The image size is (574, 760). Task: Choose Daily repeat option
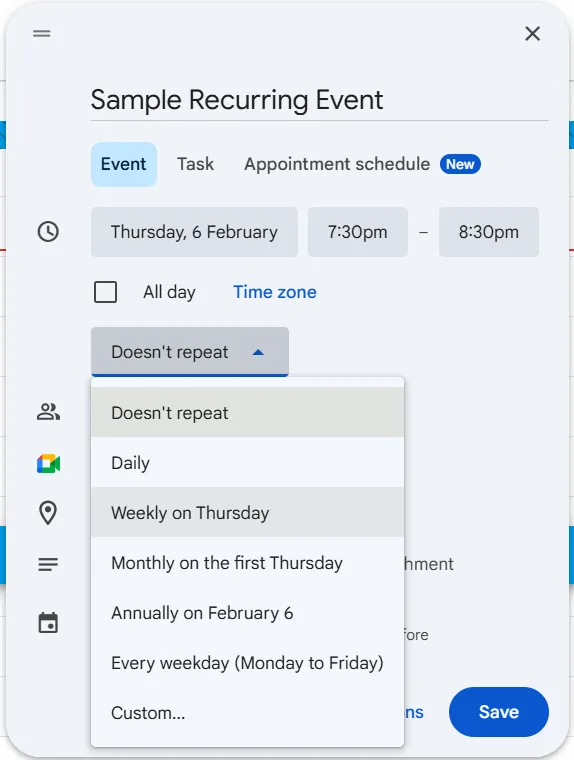click(x=247, y=462)
